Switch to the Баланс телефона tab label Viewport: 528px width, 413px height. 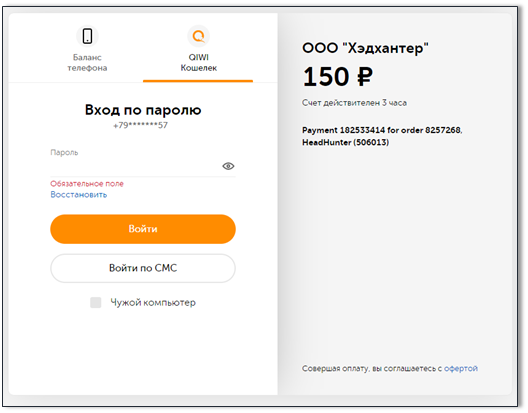coord(87,63)
